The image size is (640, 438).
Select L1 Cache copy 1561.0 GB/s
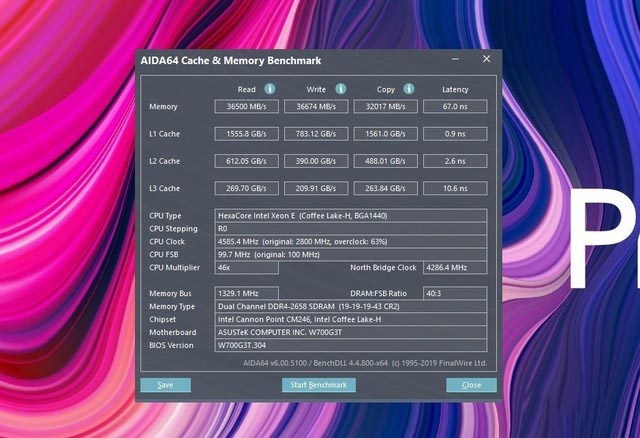tap(385, 134)
